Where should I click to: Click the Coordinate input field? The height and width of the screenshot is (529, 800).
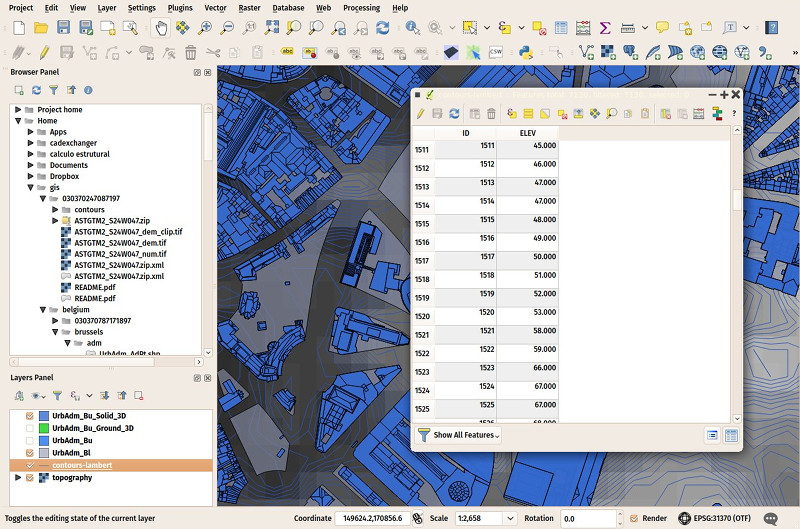(x=372, y=518)
